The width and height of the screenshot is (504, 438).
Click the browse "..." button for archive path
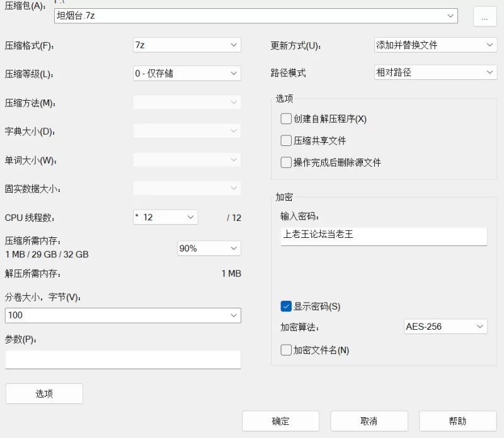(484, 17)
